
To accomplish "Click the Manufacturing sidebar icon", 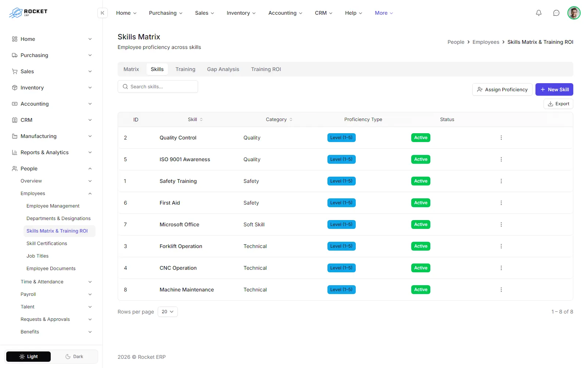I will click(15, 136).
